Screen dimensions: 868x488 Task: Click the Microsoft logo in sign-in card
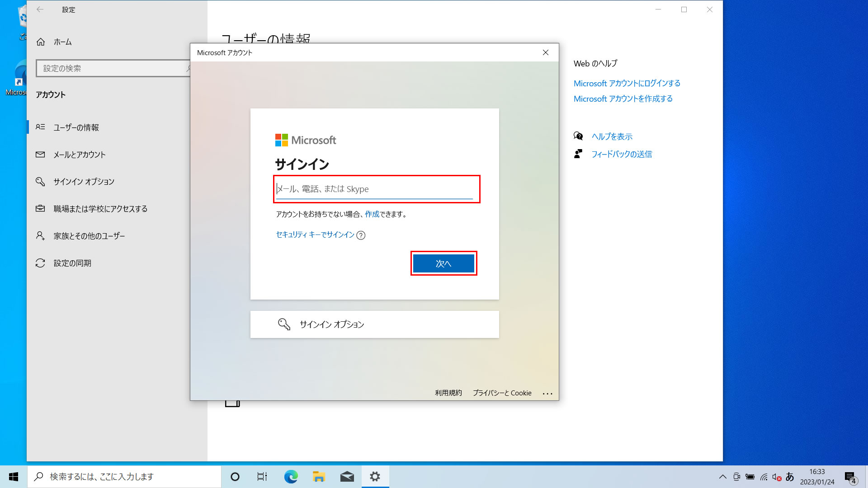coord(306,140)
